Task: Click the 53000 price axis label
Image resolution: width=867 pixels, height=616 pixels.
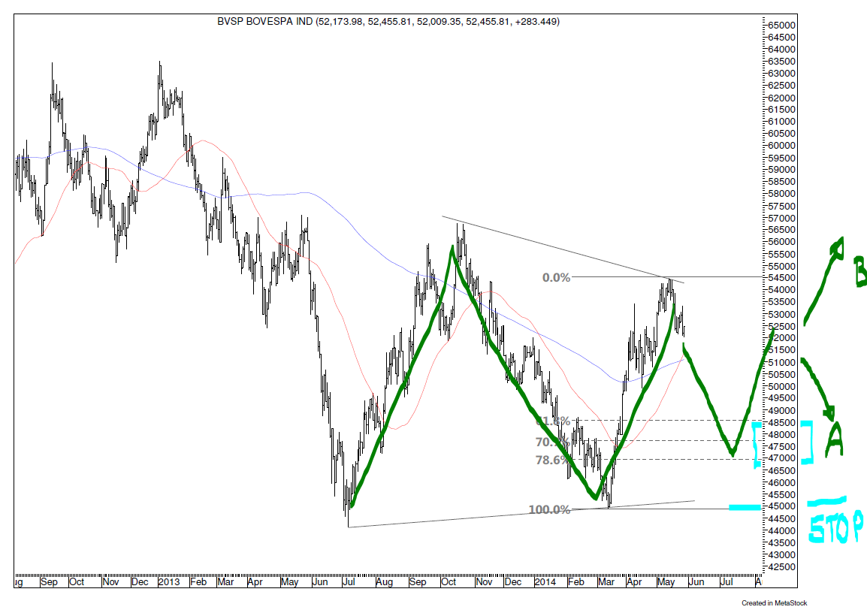Action: [782, 315]
